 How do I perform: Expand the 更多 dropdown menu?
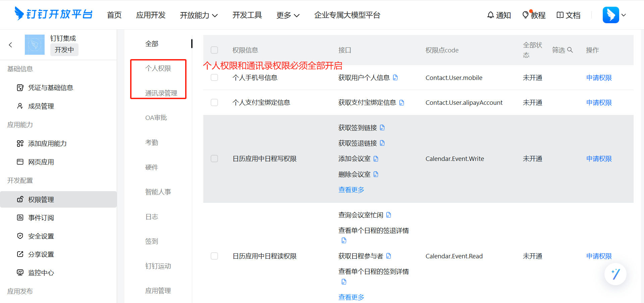pos(288,15)
